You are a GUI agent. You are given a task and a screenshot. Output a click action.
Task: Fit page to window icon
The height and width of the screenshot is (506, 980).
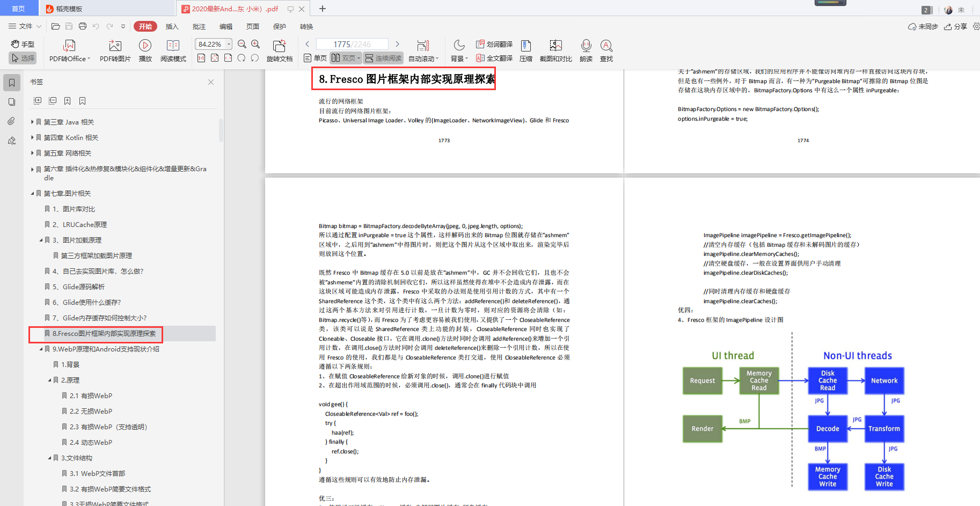point(215,58)
